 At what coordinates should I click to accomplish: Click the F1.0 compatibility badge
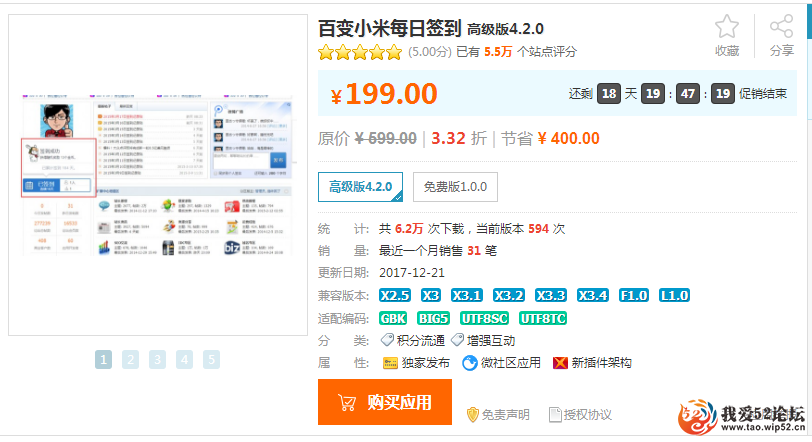coord(634,296)
